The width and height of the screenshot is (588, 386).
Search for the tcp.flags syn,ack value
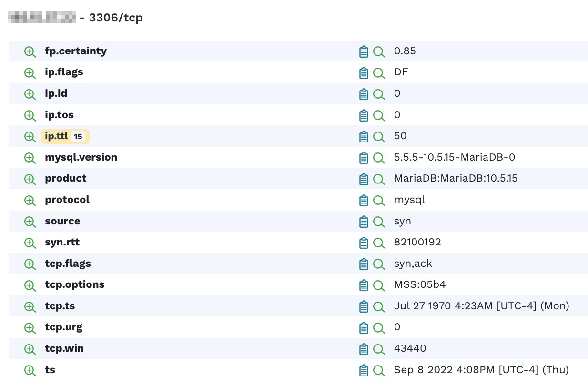(x=379, y=264)
